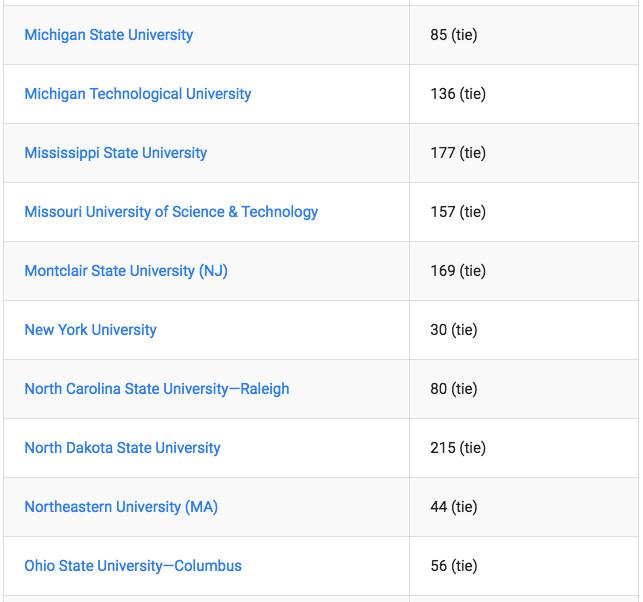Open the Michigan State University link
Image resolution: width=643 pixels, height=602 pixels.
108,35
